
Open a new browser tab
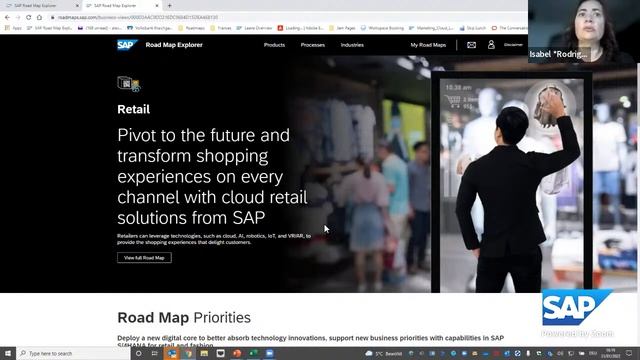tap(169, 6)
